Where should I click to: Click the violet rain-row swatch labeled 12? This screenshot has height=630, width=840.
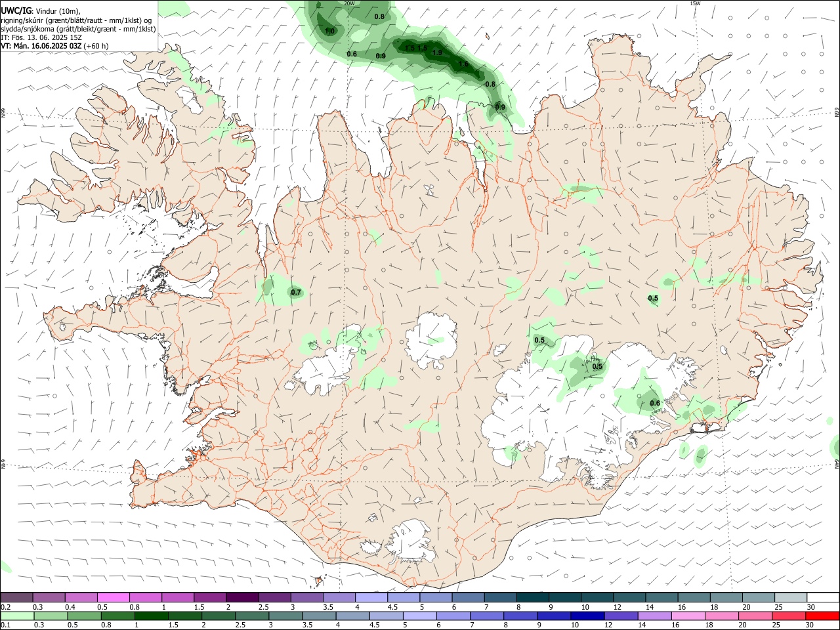(x=621, y=616)
